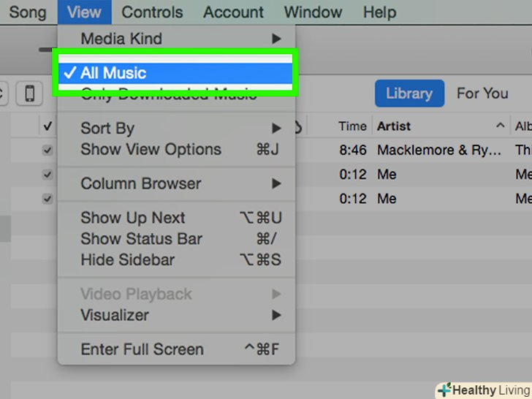Open the Controls menu

pos(152,12)
